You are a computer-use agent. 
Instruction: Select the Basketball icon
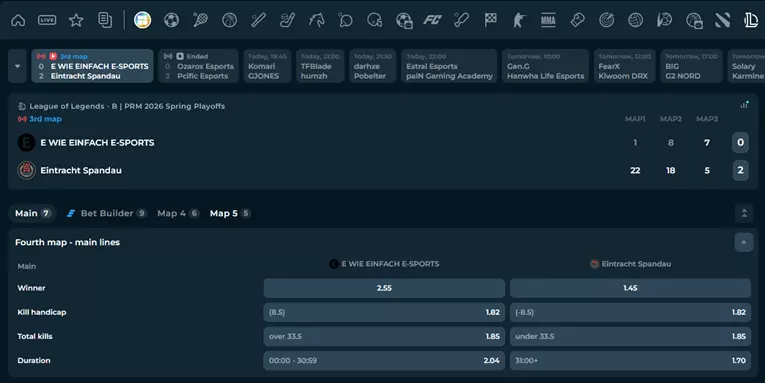point(229,20)
